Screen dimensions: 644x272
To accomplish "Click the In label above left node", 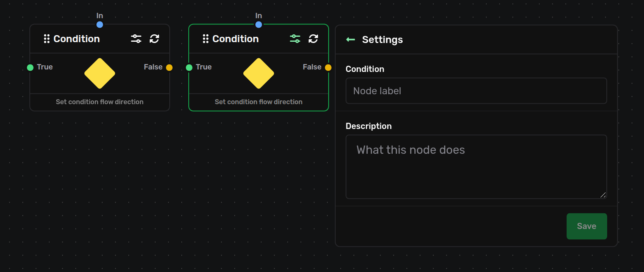I will click(x=100, y=16).
